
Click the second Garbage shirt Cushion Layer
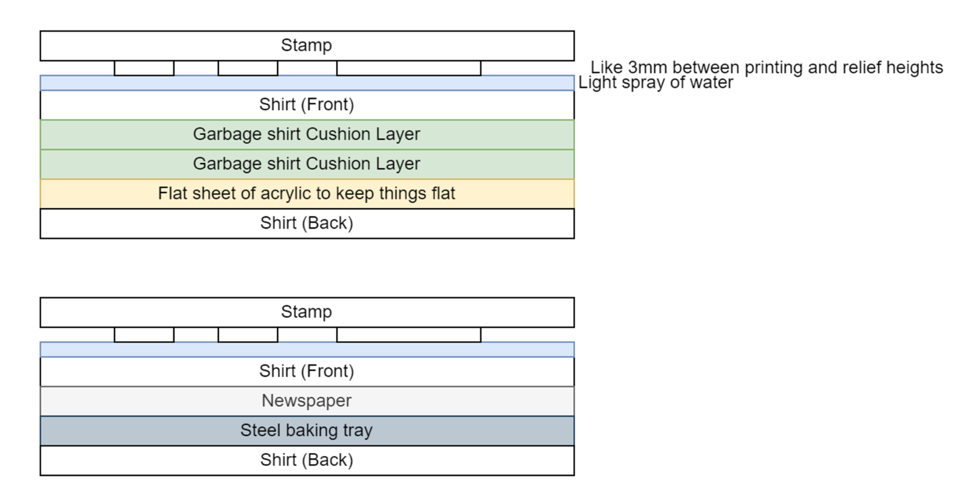point(307,164)
